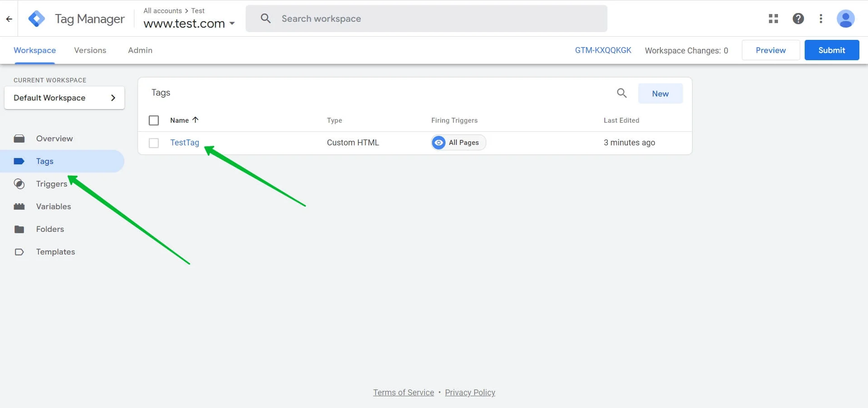Click the Firing Triggers column header
This screenshot has width=868, height=408.
pyautogui.click(x=454, y=120)
